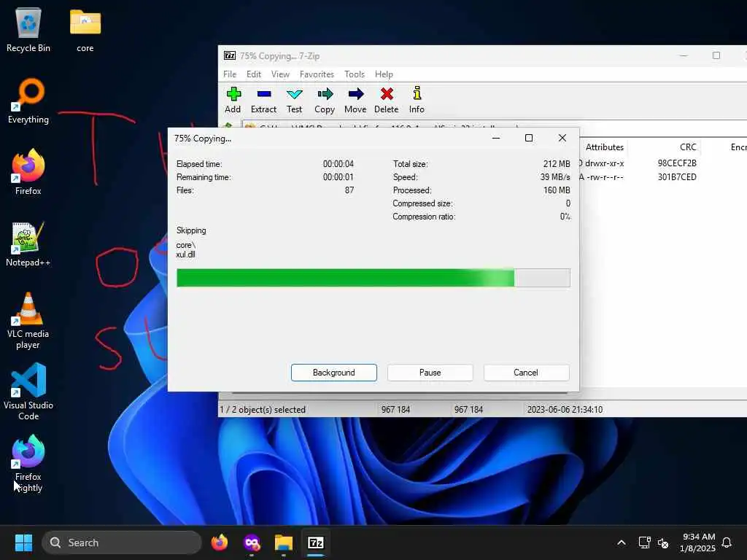Select the Everything desktop shortcut
747x560 pixels.
click(28, 101)
